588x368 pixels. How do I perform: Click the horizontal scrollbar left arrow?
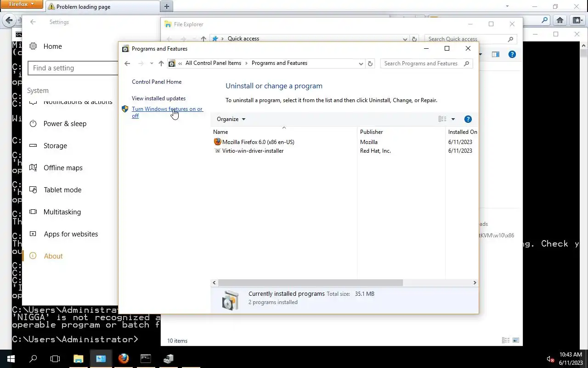click(x=215, y=283)
